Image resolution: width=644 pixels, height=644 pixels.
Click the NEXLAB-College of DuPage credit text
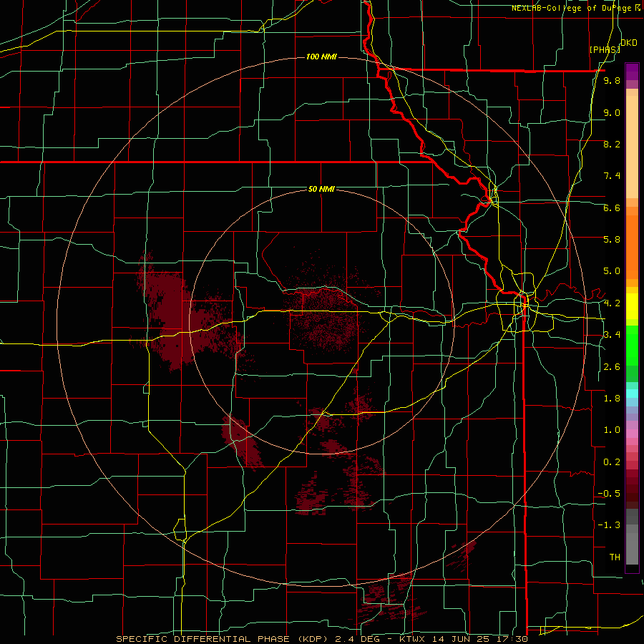point(575,8)
